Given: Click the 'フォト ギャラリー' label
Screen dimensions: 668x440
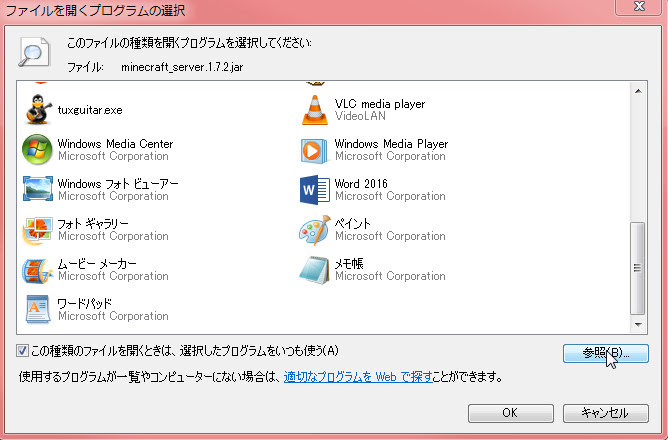Looking at the screenshot, I should [93, 224].
